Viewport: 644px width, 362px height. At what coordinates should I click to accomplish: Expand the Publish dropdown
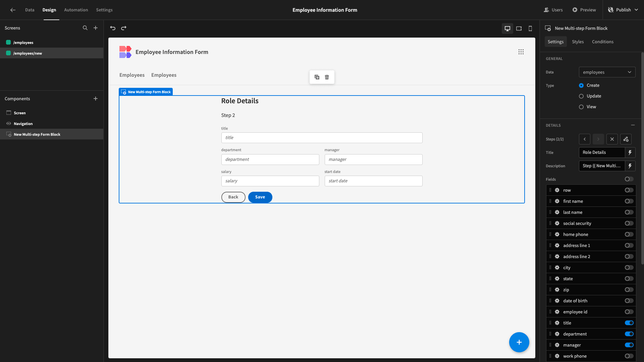point(636,10)
